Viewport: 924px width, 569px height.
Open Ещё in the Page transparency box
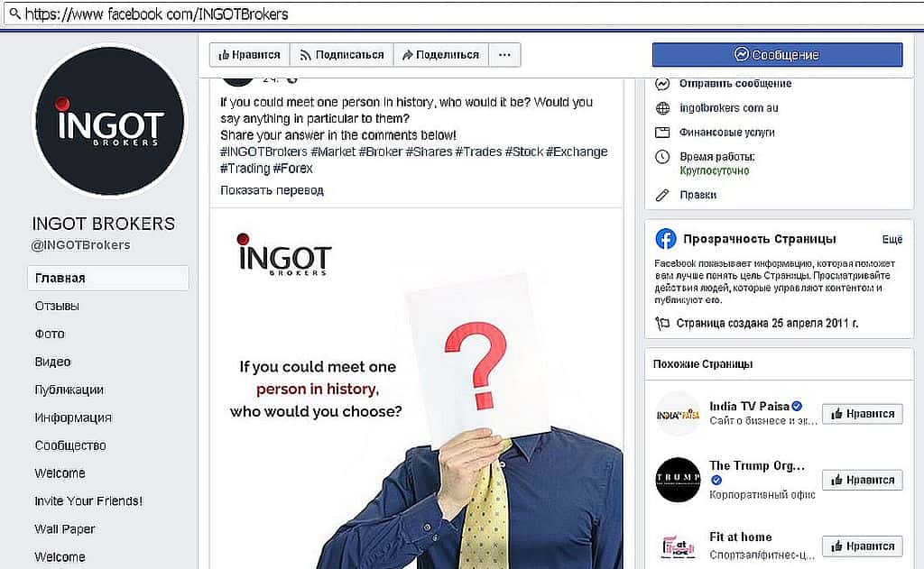892,239
